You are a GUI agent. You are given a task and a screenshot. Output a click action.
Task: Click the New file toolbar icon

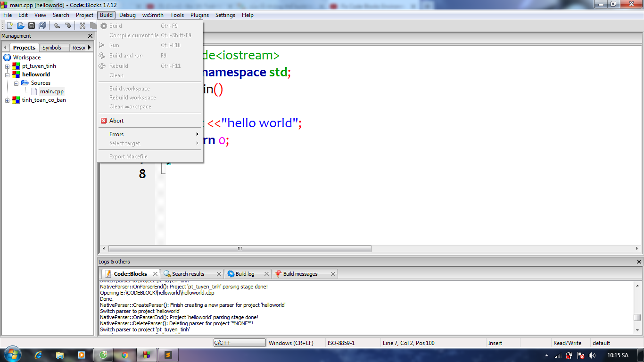9,25
